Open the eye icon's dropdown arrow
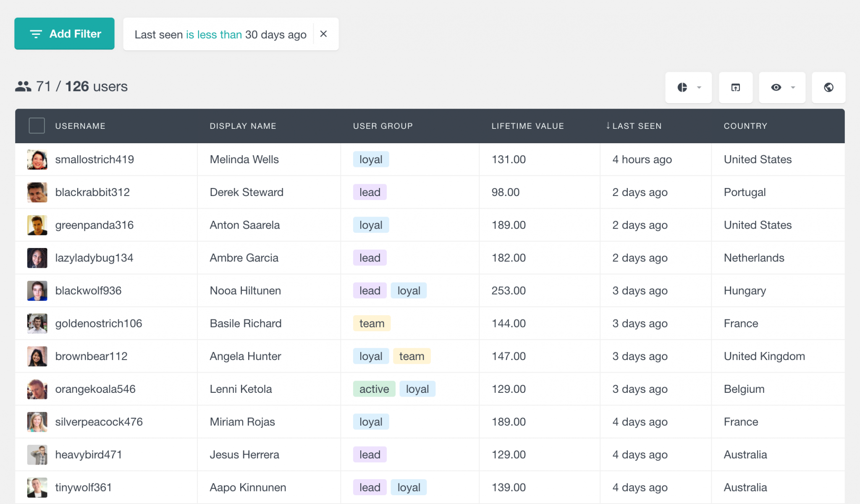860x504 pixels. (793, 88)
